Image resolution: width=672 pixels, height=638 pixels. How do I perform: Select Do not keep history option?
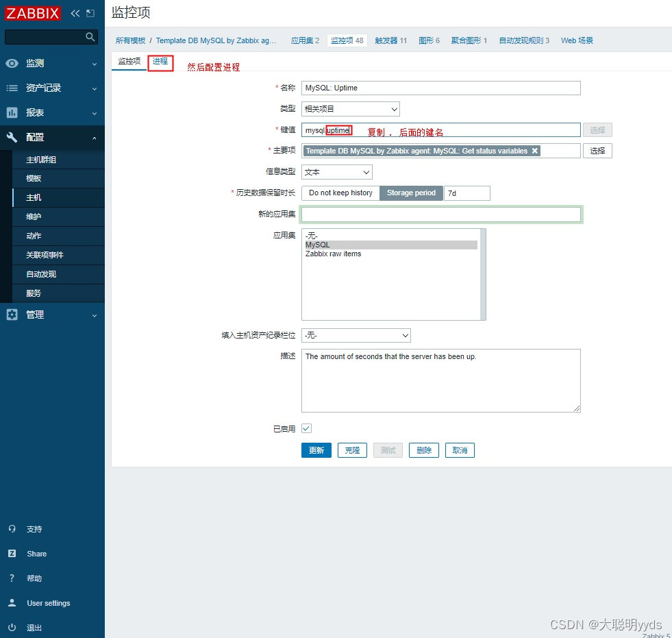[x=340, y=193]
